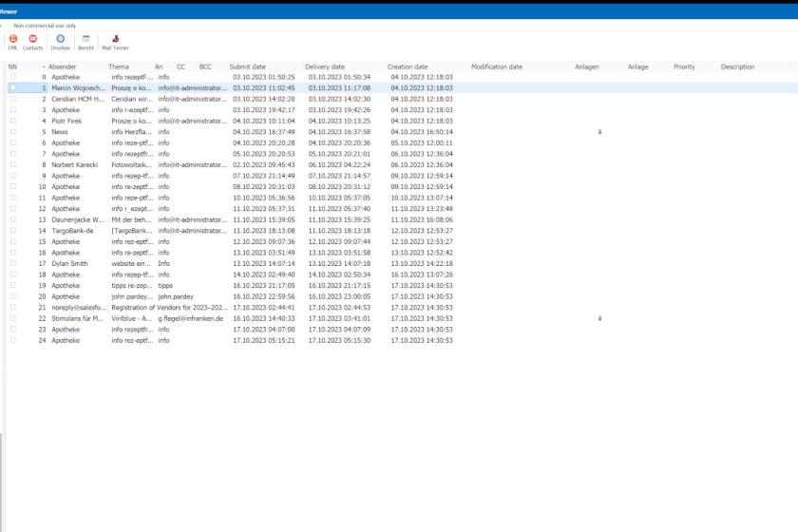Click subject 'info Herzfla...'
Viewport: 798px width, 532px height.
[x=131, y=132]
